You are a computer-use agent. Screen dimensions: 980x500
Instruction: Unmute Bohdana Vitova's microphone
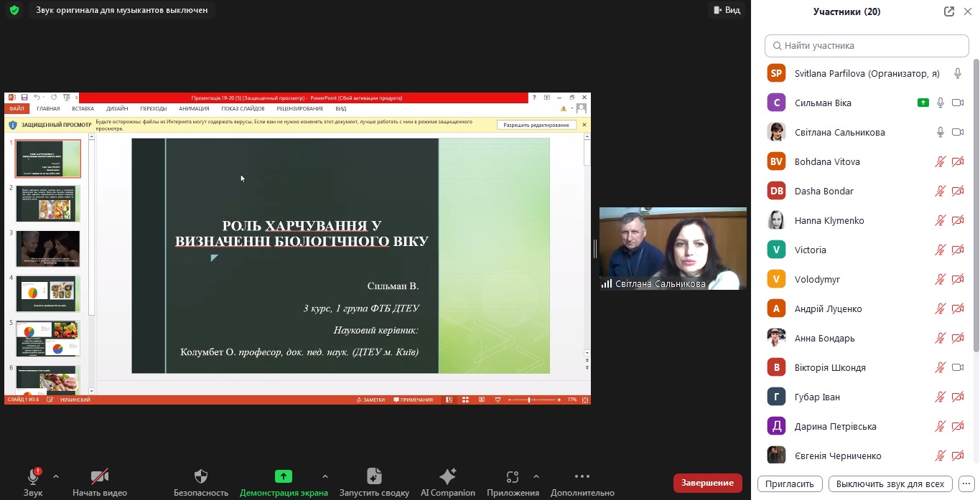point(940,162)
